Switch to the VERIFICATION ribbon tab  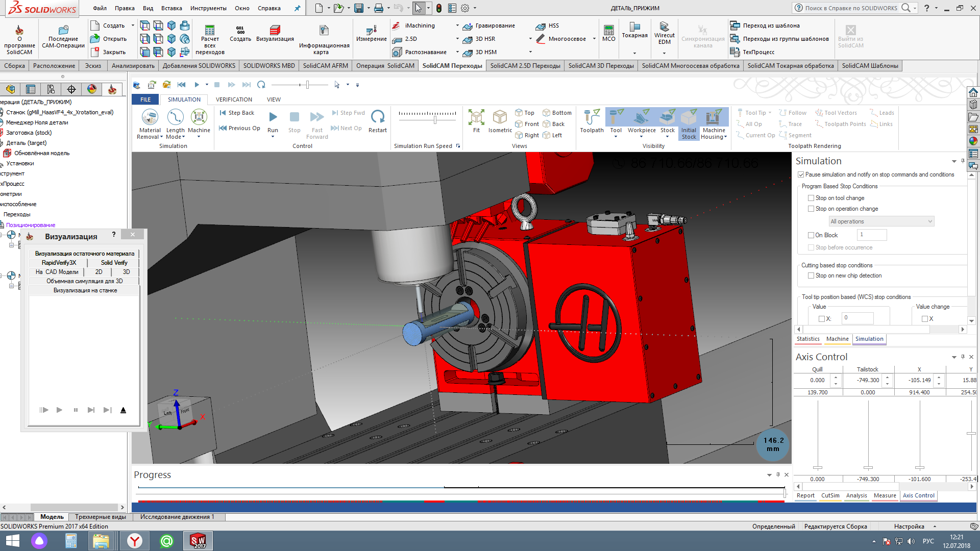(234, 99)
